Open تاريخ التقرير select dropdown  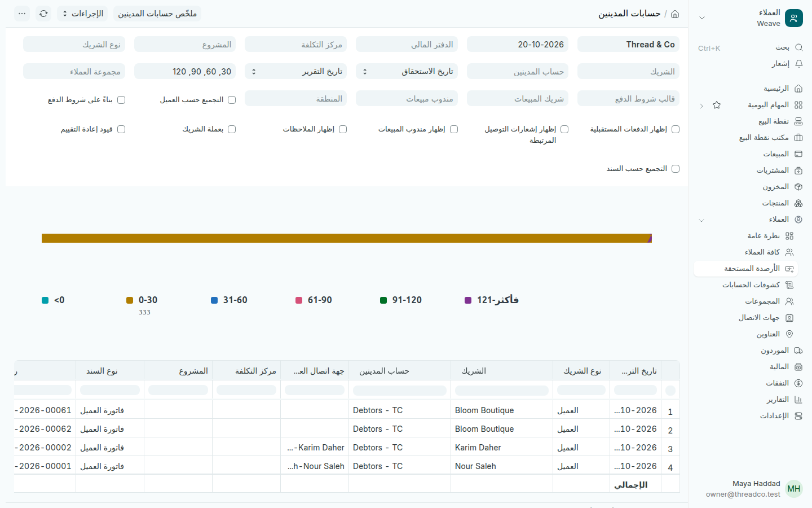(296, 72)
